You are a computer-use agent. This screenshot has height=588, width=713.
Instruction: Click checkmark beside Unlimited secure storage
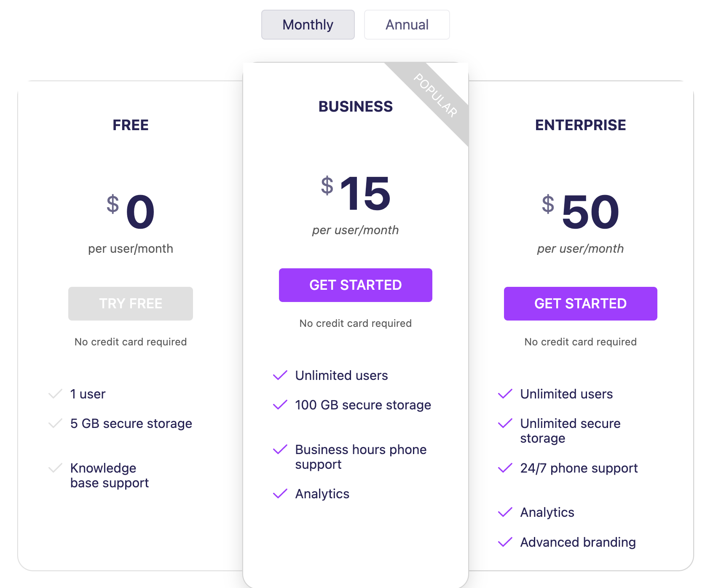tap(505, 423)
